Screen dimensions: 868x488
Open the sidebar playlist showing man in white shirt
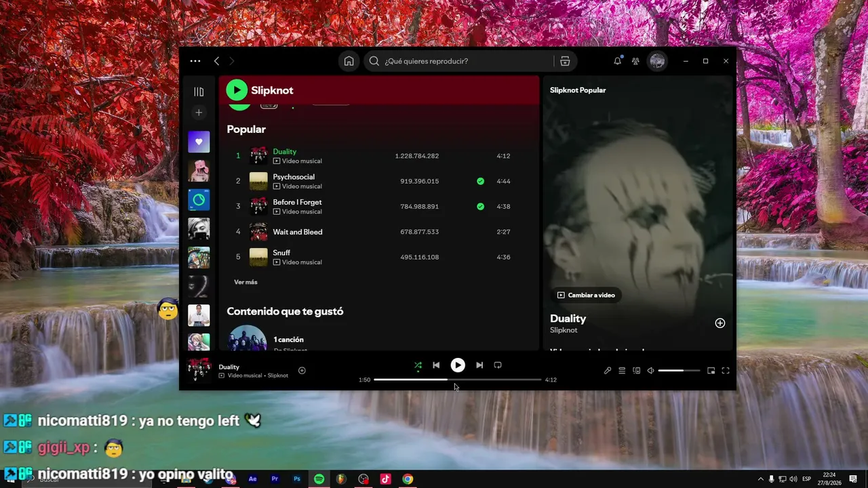pos(199,315)
